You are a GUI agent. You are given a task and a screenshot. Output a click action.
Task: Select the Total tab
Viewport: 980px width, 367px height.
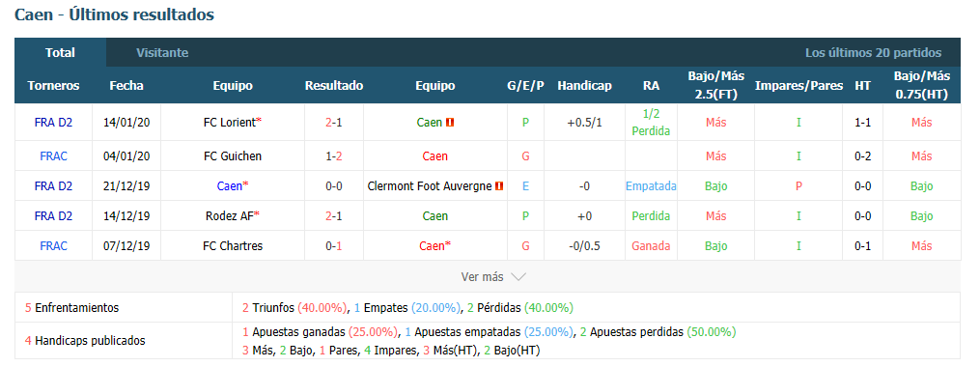[60, 53]
